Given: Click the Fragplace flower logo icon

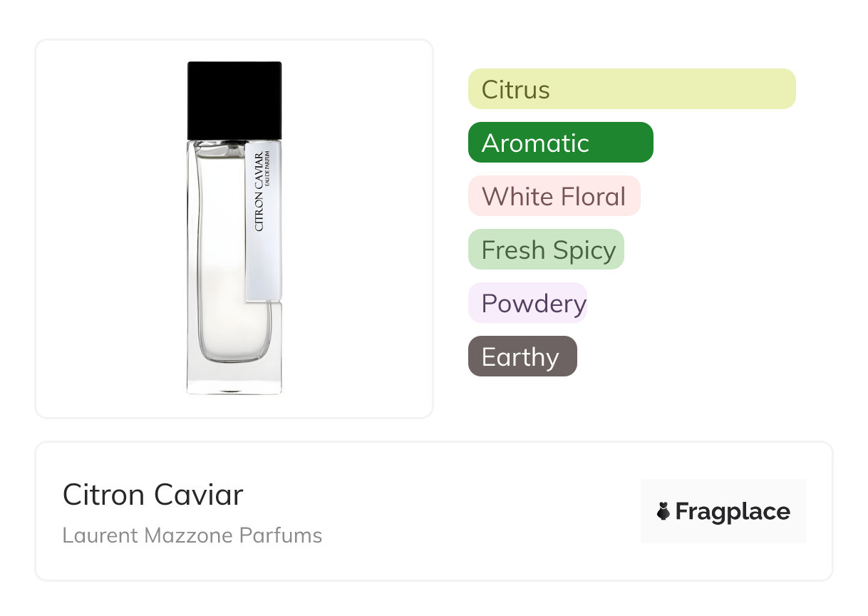Looking at the screenshot, I should click(x=663, y=511).
